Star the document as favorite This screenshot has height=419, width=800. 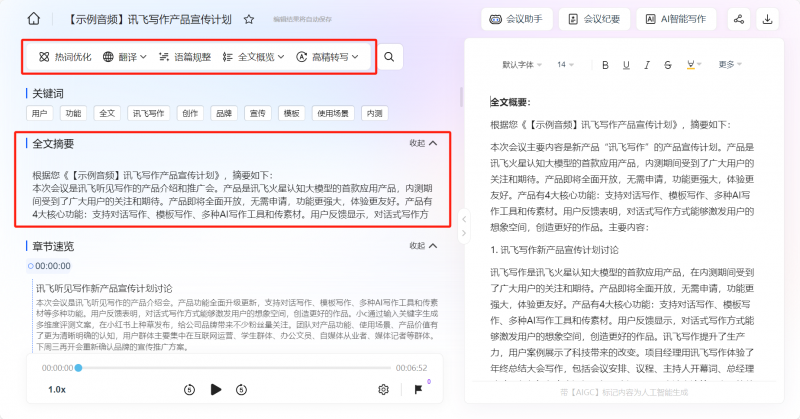click(x=249, y=19)
